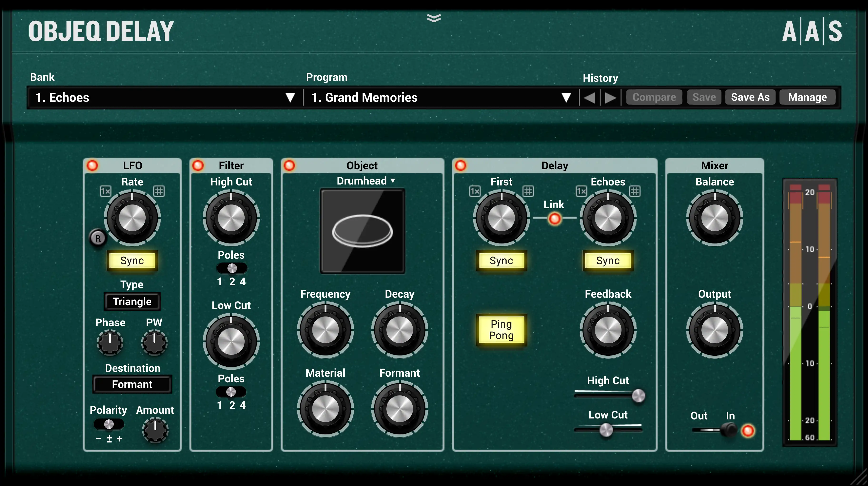Toggle the LFO module power LED

[92, 165]
